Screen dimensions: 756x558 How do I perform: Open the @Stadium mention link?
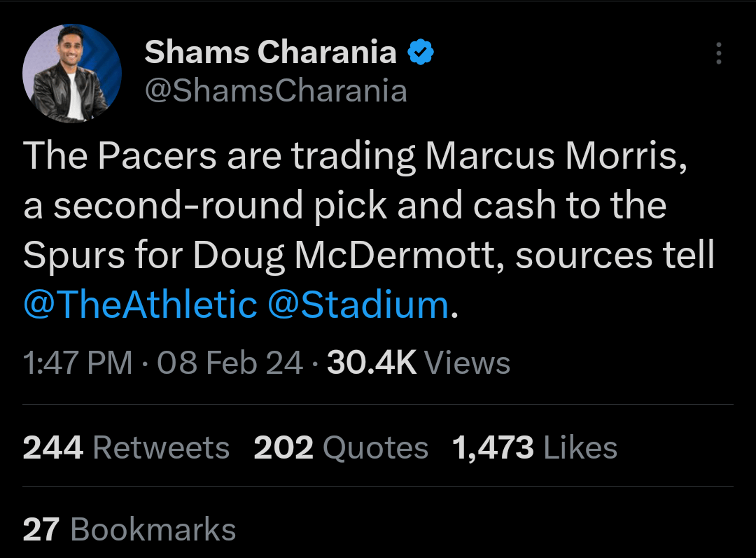(358, 305)
